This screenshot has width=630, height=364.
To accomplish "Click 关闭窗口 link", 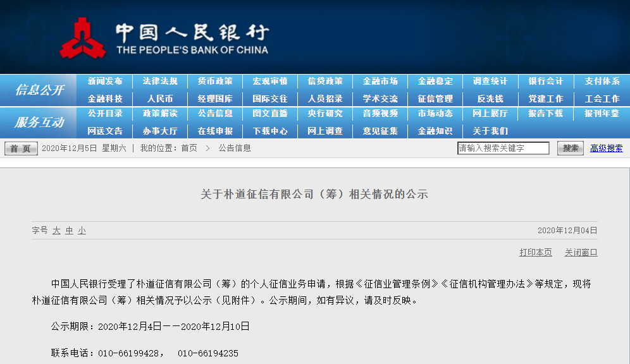I will tap(581, 252).
